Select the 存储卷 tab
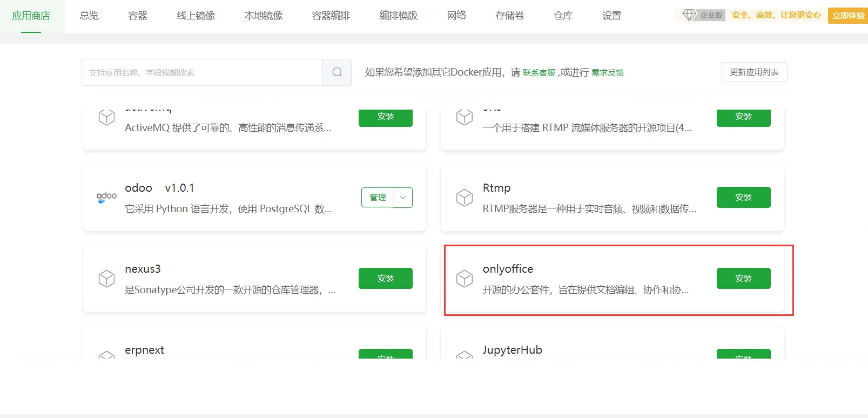The height and width of the screenshot is (418, 868). tap(510, 16)
